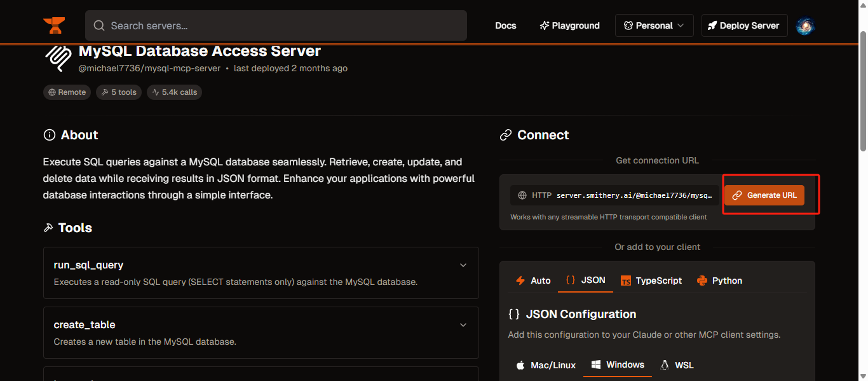This screenshot has width=868, height=381.
Task: Switch to the Auto tab
Action: pyautogui.click(x=533, y=281)
